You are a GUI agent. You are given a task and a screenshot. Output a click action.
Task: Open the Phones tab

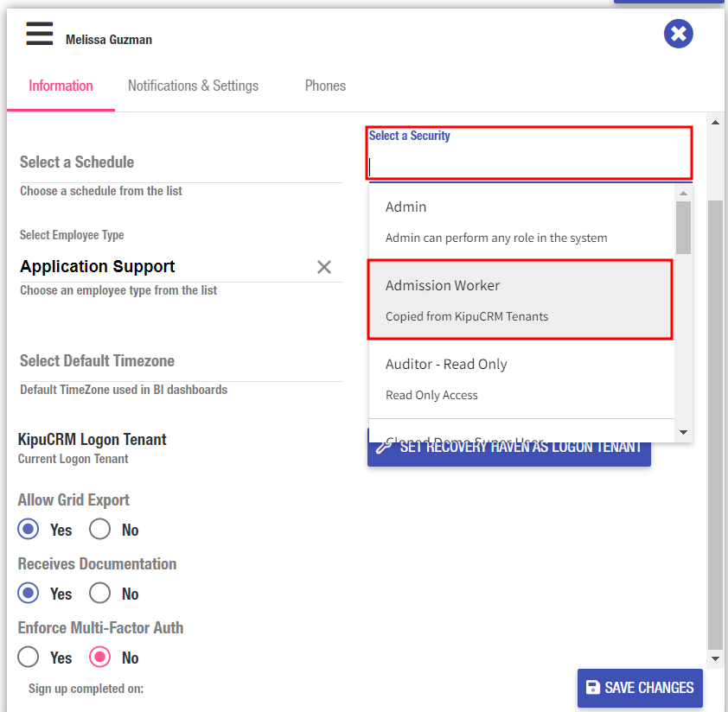coord(325,86)
